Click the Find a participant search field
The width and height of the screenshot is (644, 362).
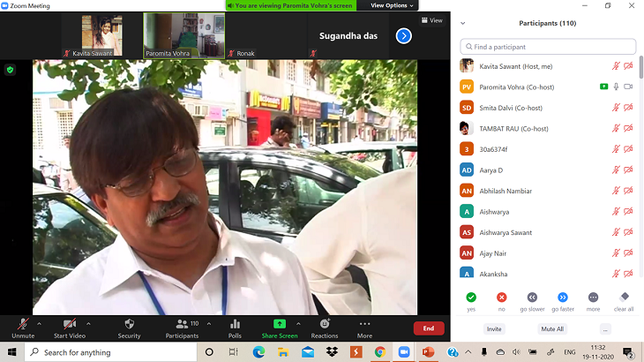tap(548, 47)
